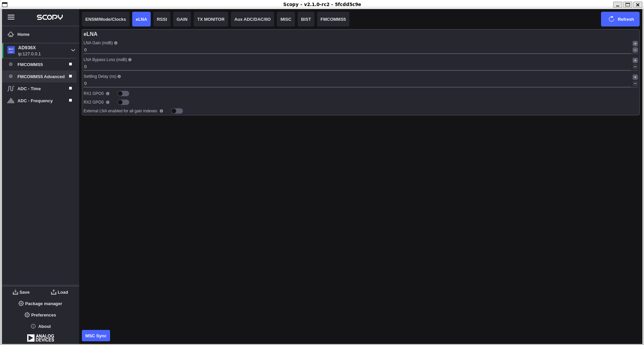The image size is (644, 345).
Task: Decrement LNA Gain with minus button
Action: (635, 50)
